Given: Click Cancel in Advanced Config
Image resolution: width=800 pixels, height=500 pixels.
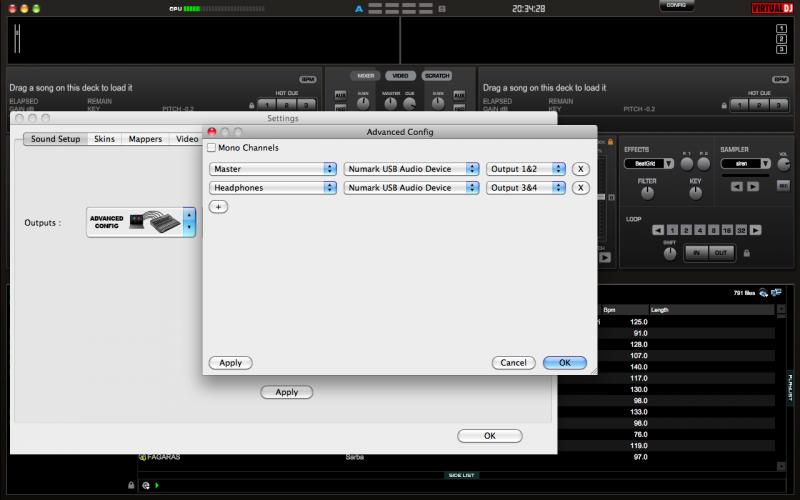Looking at the screenshot, I should click(513, 363).
